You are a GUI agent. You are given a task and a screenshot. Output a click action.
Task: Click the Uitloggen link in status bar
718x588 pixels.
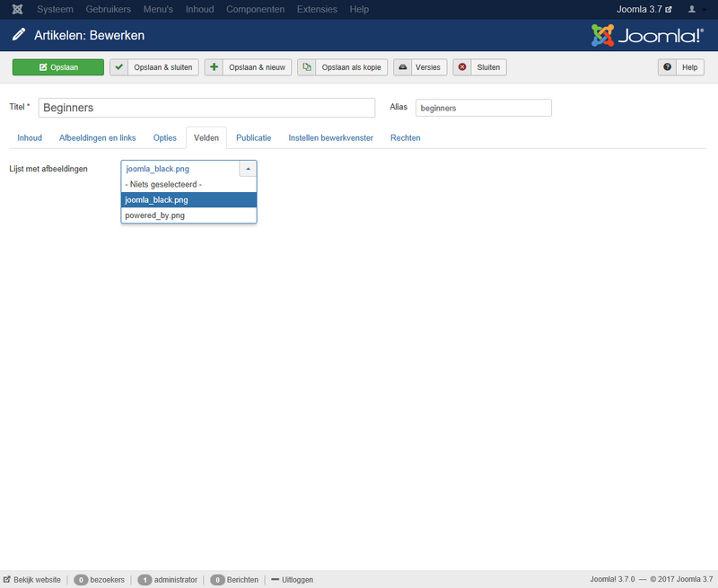pos(292,580)
